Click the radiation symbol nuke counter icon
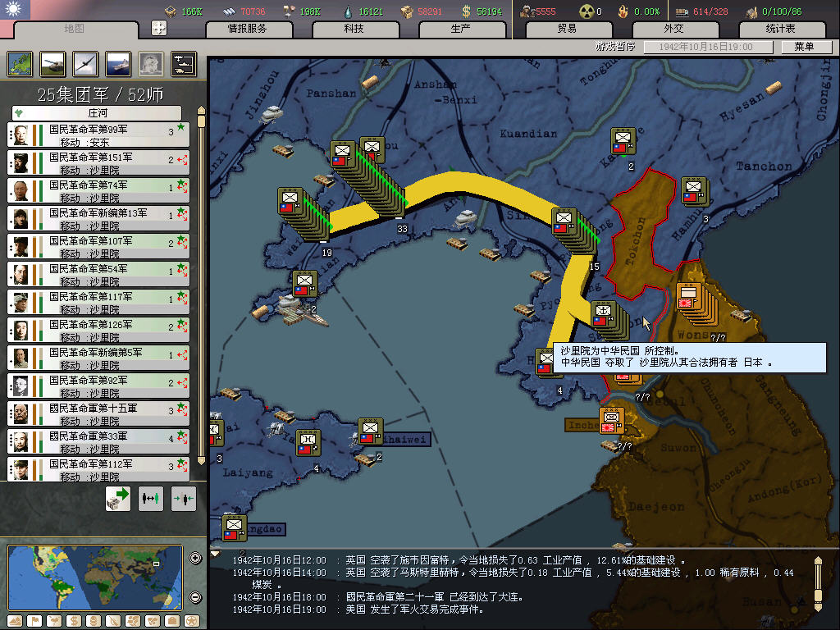 (587, 11)
